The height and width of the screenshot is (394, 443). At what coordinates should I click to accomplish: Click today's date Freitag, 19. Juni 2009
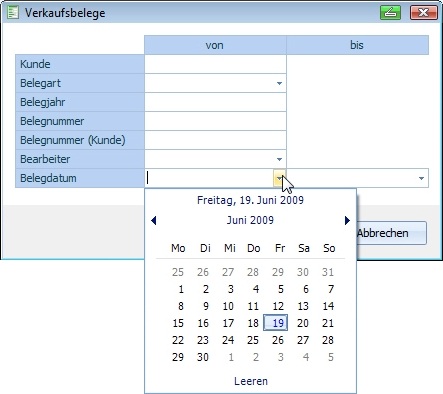(250, 200)
